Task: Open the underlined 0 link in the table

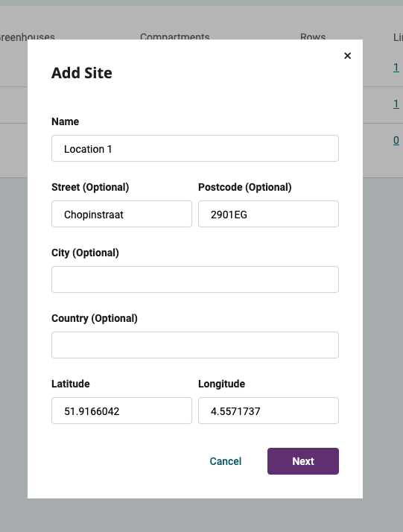Action: pos(396,140)
